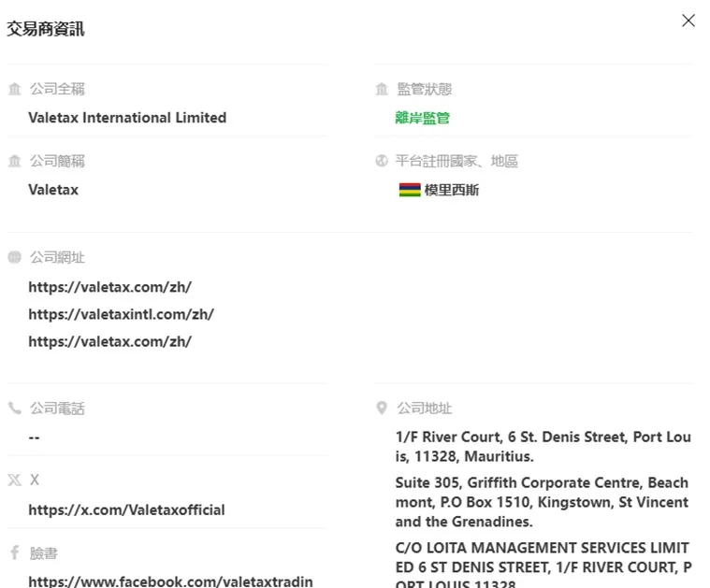710x588 pixels.
Task: Click the 平台註冊國家、地區 label
Action: click(456, 161)
